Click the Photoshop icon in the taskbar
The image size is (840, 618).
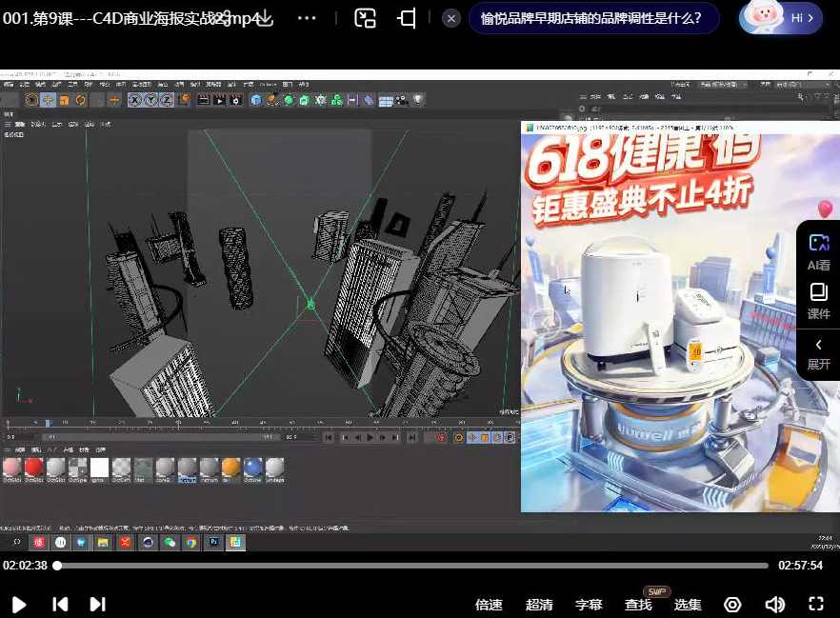pos(213,542)
